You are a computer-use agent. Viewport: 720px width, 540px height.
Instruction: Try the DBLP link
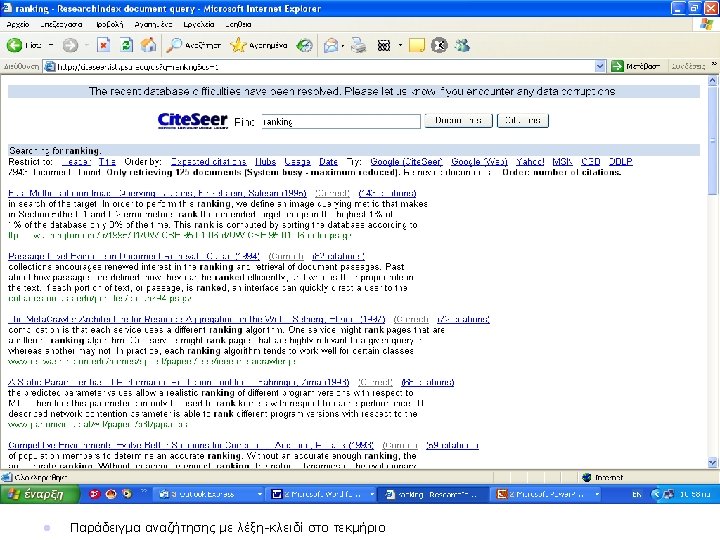click(x=620, y=162)
